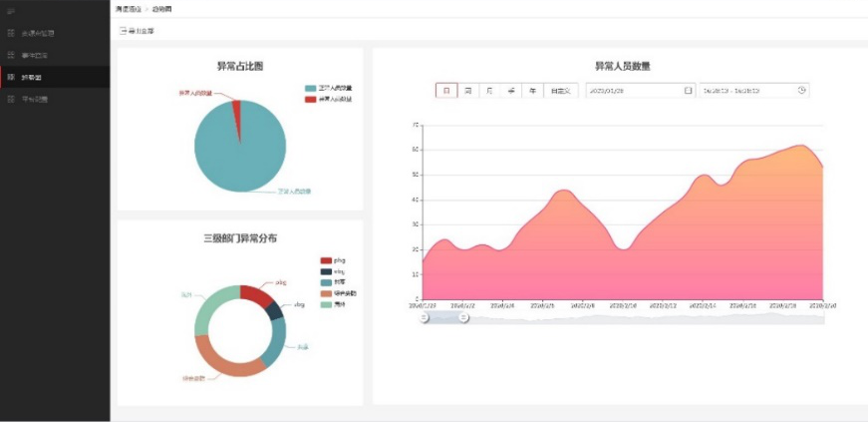Collapse the sidebar using the hamburger icon
The image size is (868, 422).
[11, 10]
